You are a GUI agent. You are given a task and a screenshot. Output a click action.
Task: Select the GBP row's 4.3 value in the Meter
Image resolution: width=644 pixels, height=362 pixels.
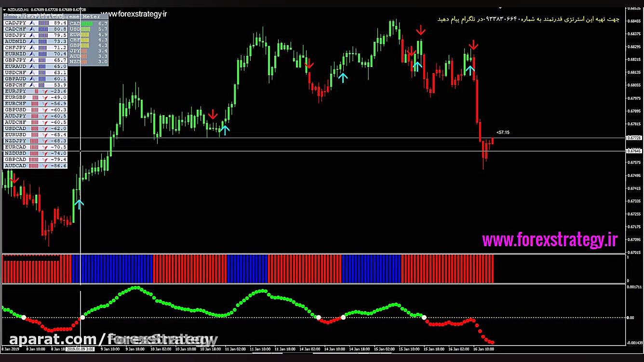click(x=103, y=45)
